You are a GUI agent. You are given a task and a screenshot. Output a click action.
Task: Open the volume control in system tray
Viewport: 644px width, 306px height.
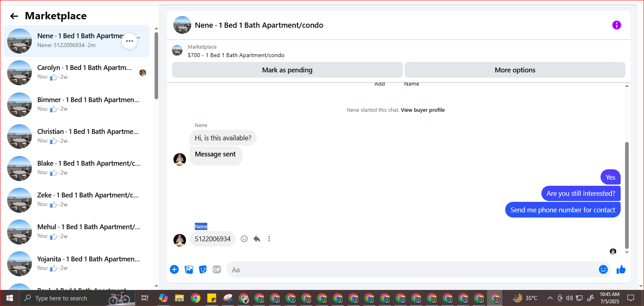point(569,298)
